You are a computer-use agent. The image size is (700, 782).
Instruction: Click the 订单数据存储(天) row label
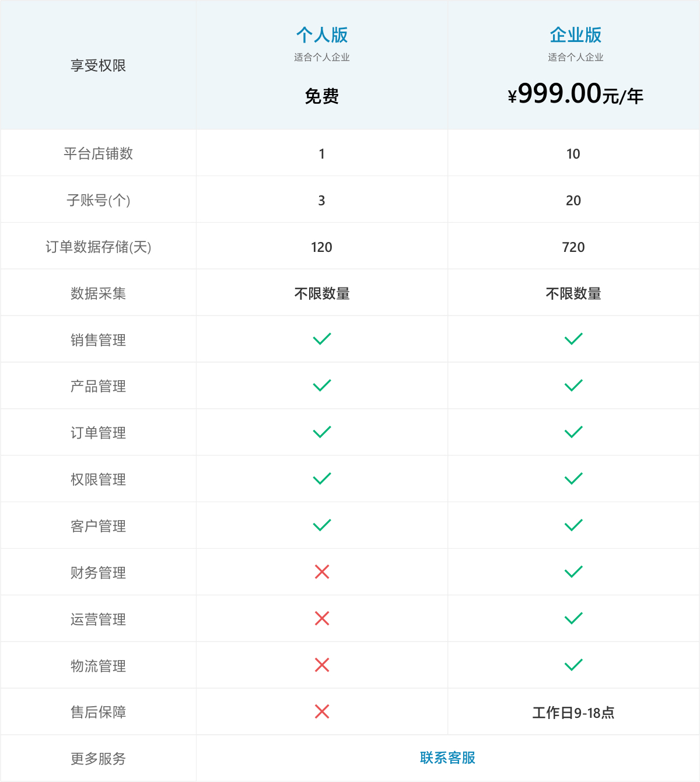pos(98,247)
